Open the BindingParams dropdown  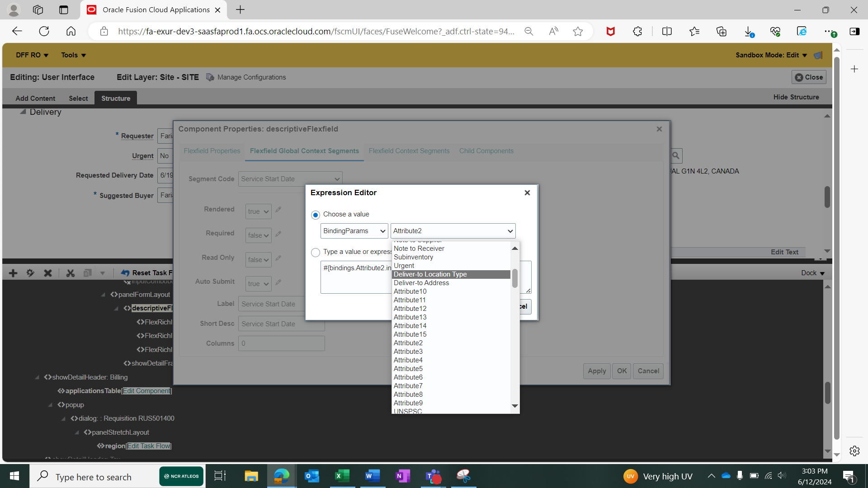tap(354, 230)
